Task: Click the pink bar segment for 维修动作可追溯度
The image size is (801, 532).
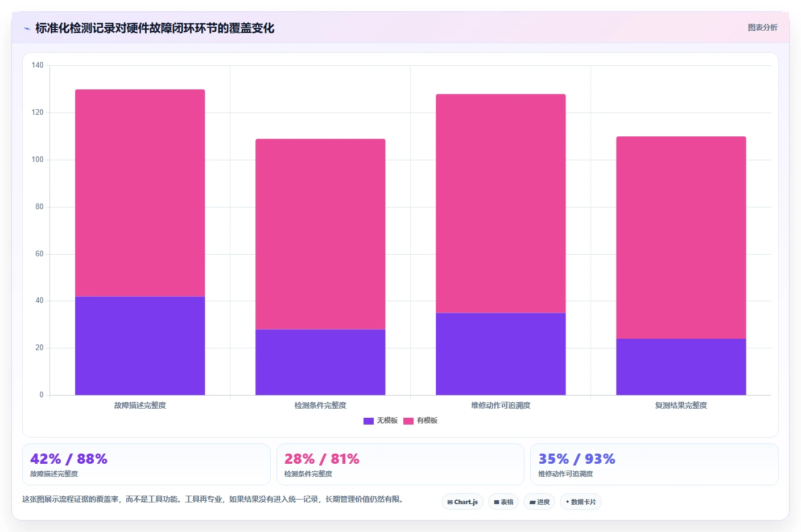Action: point(501,203)
